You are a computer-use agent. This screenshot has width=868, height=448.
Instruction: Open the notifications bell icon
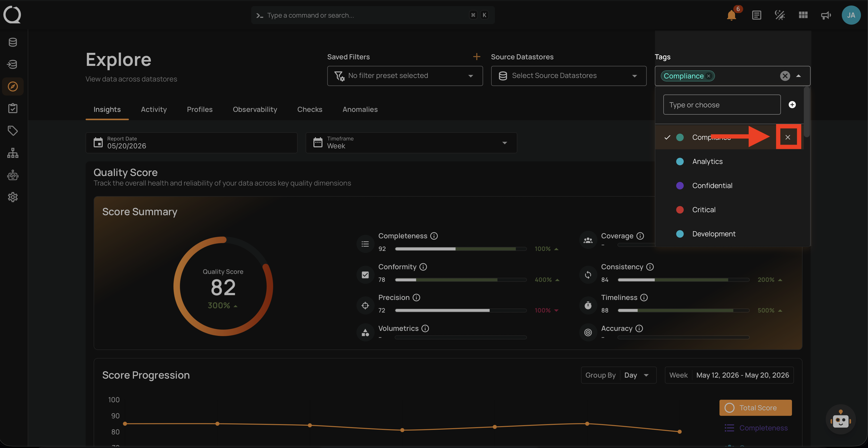point(731,15)
